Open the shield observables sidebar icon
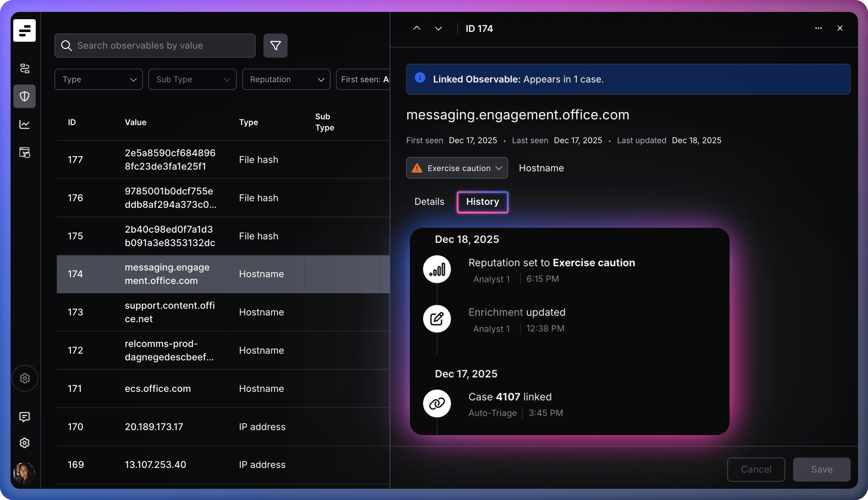The image size is (868, 500). (24, 96)
